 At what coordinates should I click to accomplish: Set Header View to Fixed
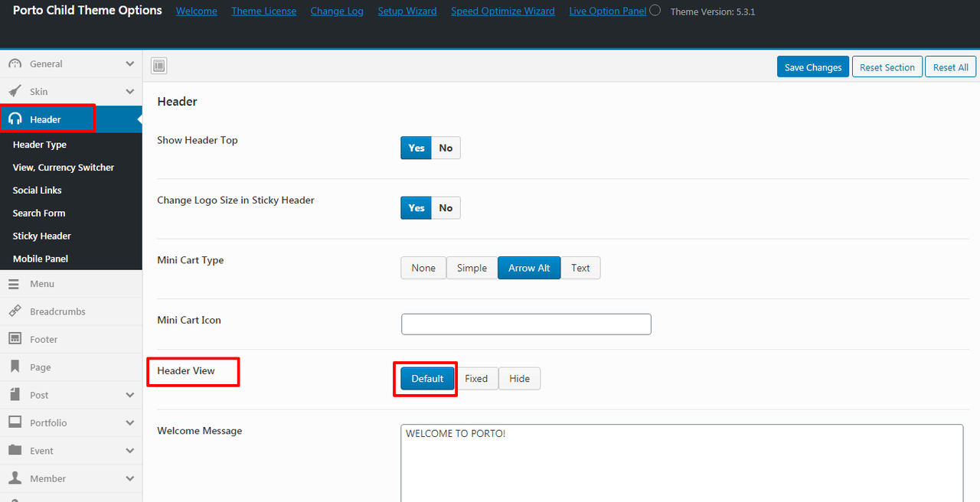[476, 378]
